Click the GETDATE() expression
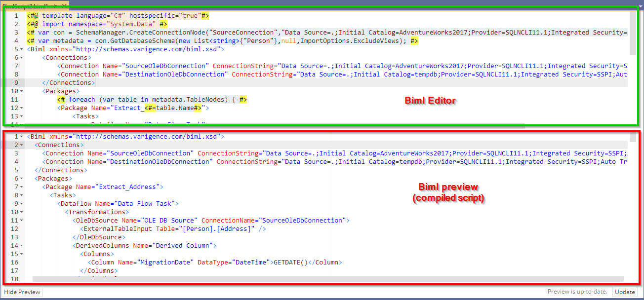644x300 pixels. [291, 262]
